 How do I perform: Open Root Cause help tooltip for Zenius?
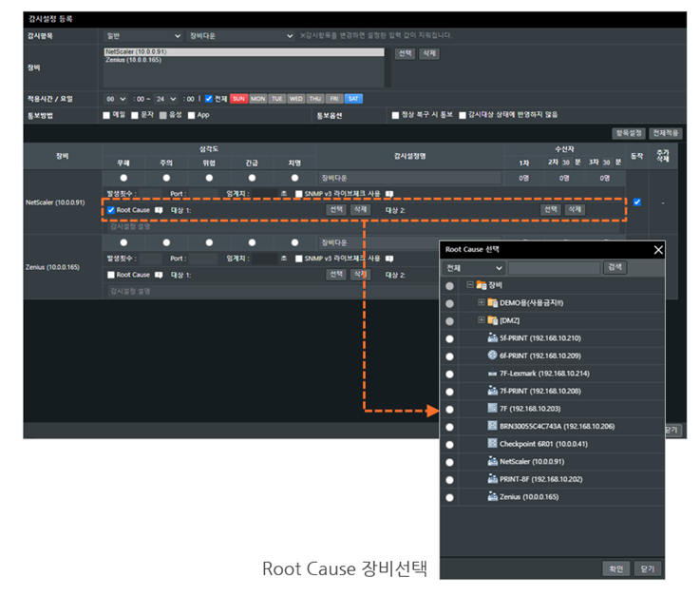point(159,275)
